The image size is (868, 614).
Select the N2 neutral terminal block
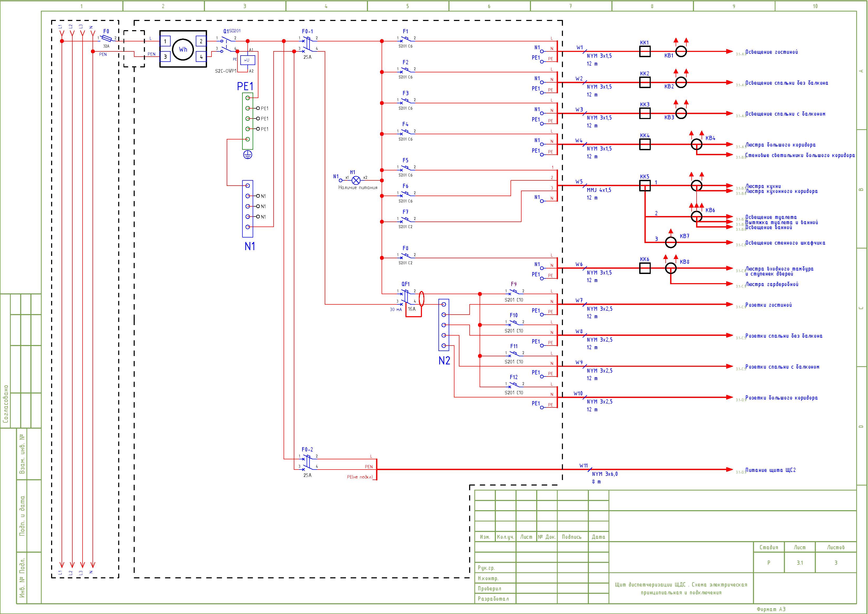pyautogui.click(x=443, y=325)
